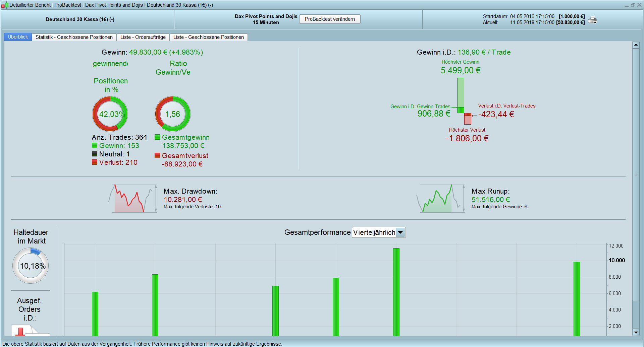This screenshot has width=644, height=347.
Task: Click the Max Runup green chart thumbnail
Action: tap(441, 198)
